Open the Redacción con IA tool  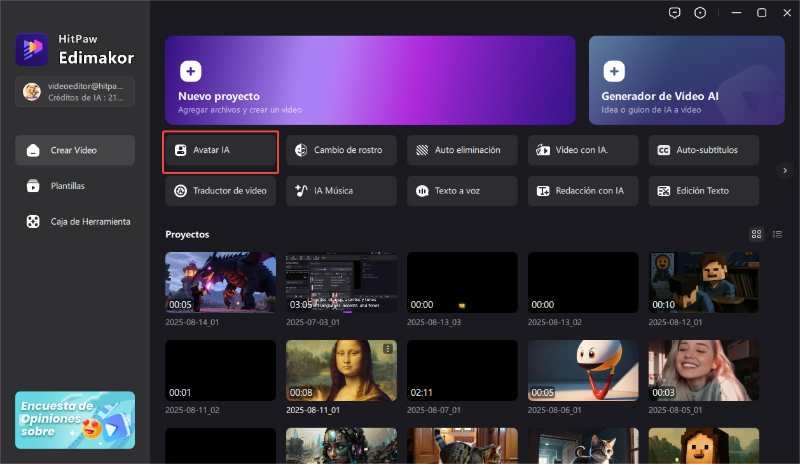(x=583, y=191)
